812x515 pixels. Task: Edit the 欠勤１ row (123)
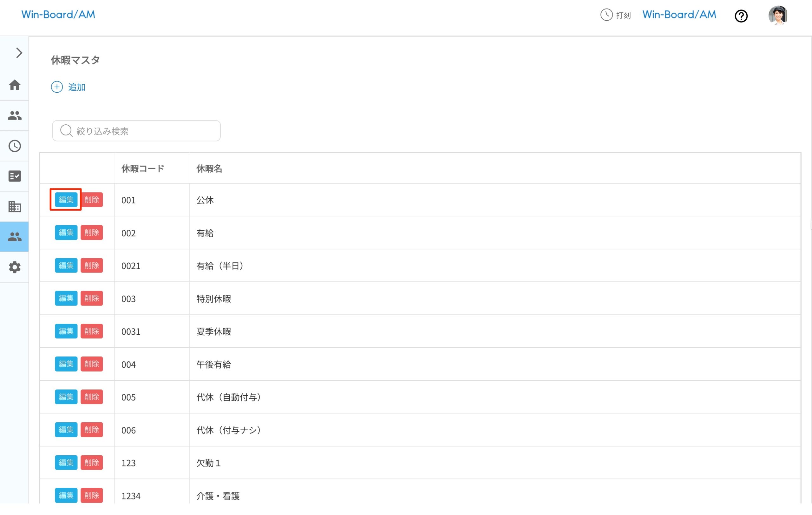click(x=66, y=463)
